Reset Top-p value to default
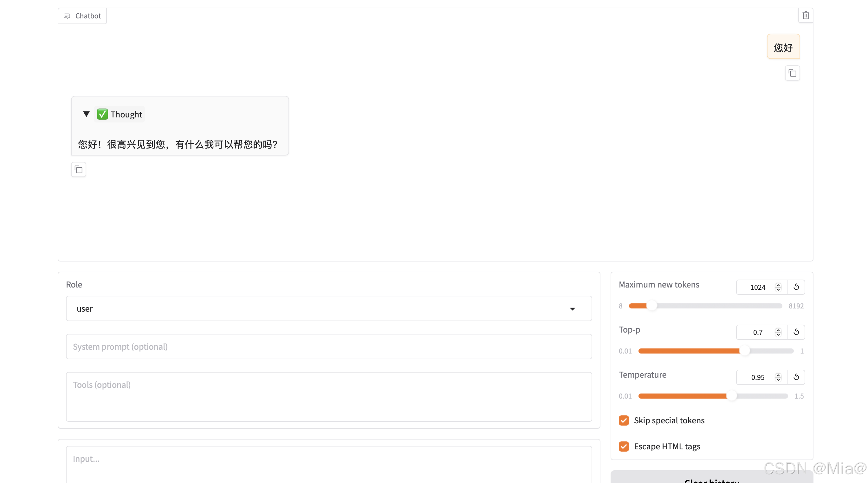 (x=796, y=332)
